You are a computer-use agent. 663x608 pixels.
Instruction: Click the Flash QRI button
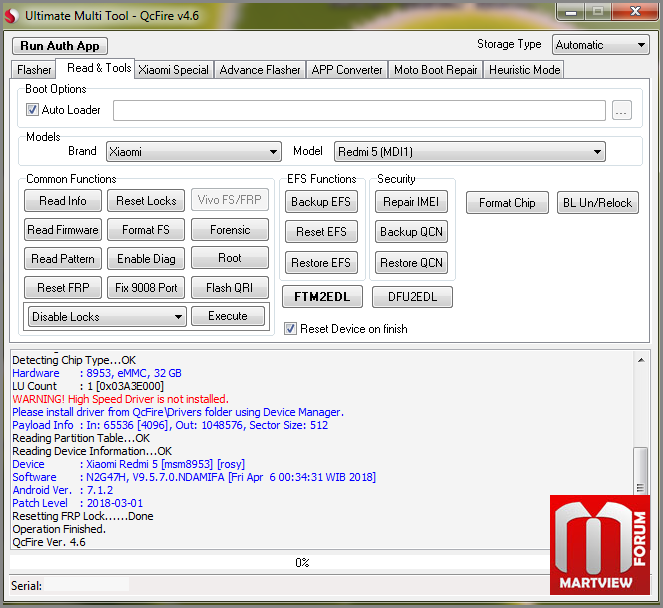point(230,288)
